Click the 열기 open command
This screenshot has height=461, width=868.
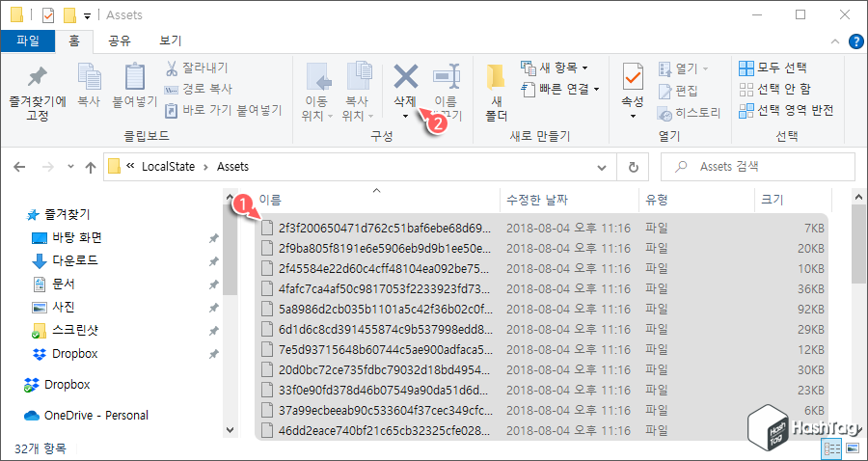[683, 68]
